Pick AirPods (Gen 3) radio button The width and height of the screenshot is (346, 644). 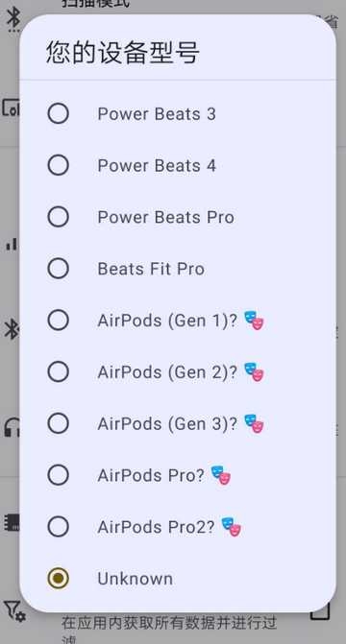coord(58,423)
